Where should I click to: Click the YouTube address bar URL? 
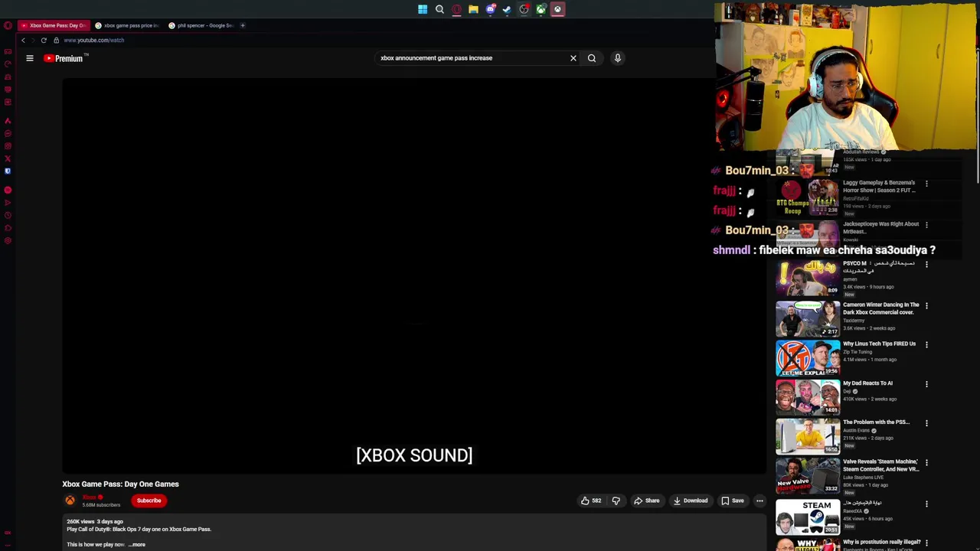93,40
